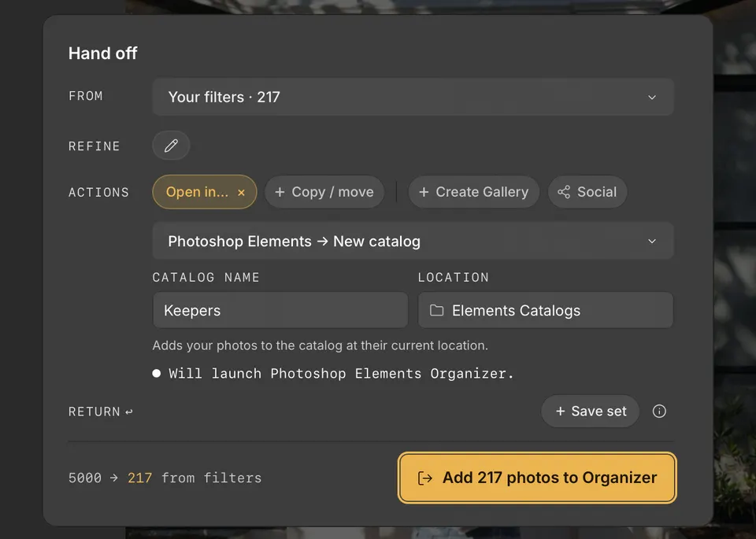Expand the From filters dropdown
The height and width of the screenshot is (539, 756).
(x=413, y=97)
